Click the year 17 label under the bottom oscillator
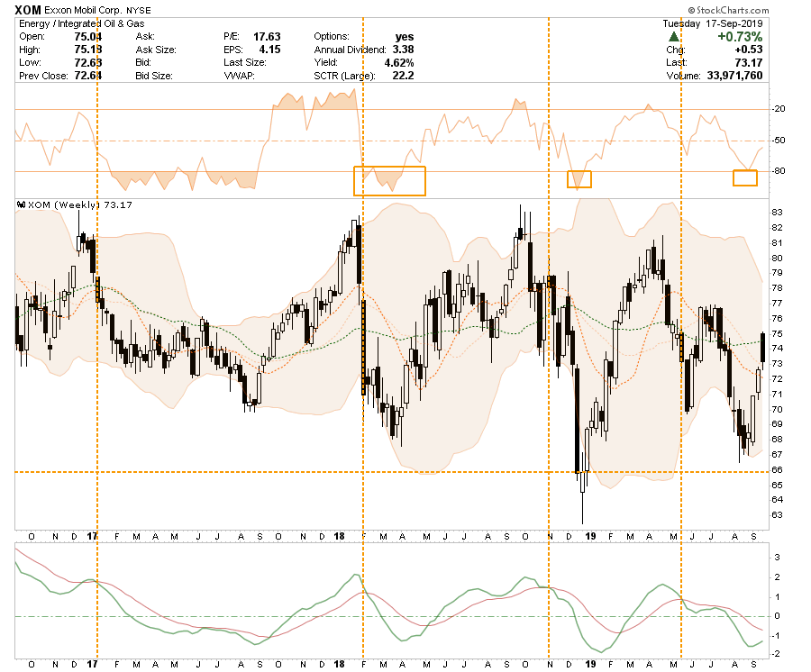This screenshot has width=811, height=672. [x=92, y=664]
